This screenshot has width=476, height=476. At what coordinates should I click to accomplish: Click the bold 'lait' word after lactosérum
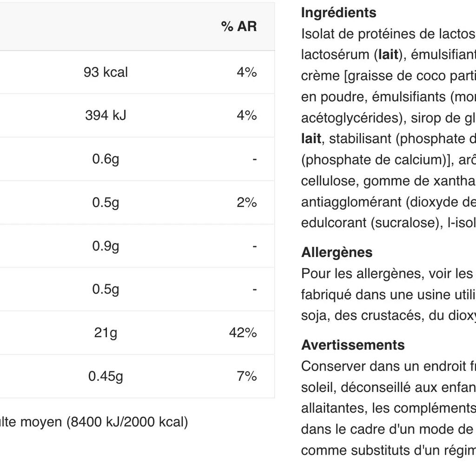[x=388, y=55]
